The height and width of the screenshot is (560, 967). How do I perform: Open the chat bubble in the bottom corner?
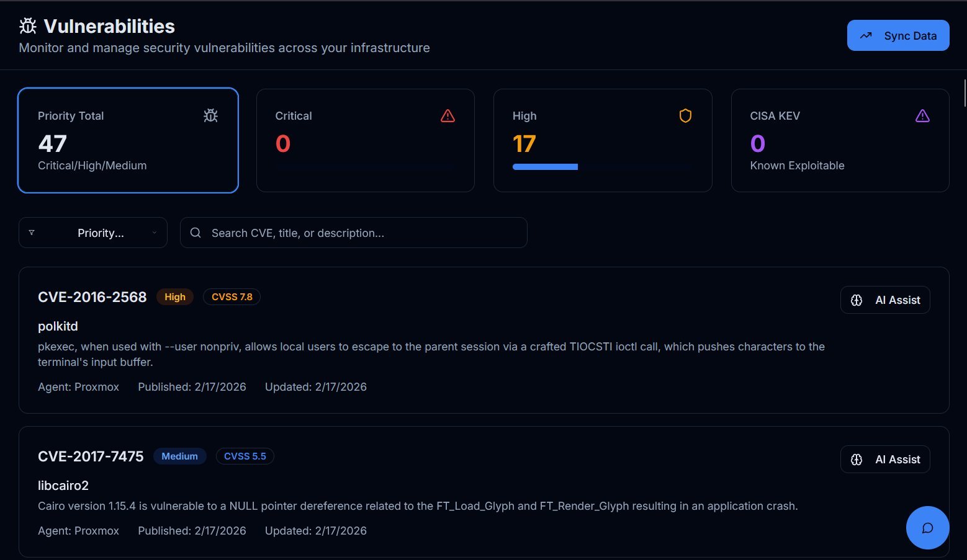927,528
